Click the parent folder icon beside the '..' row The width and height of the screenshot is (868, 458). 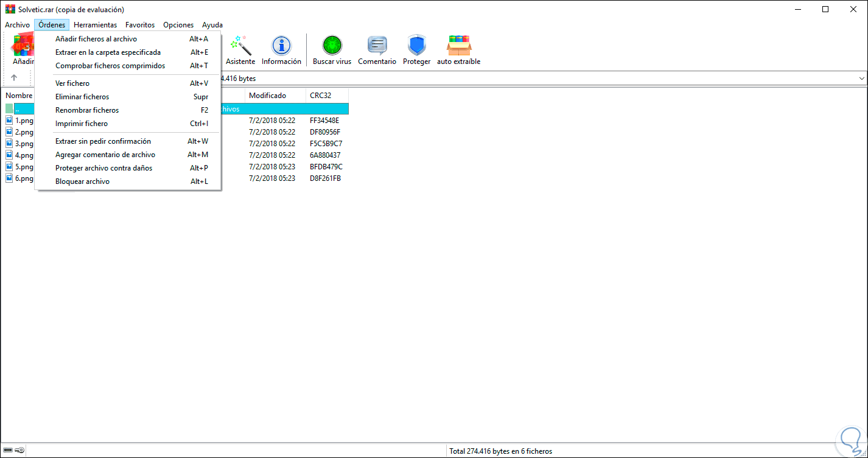[9, 108]
